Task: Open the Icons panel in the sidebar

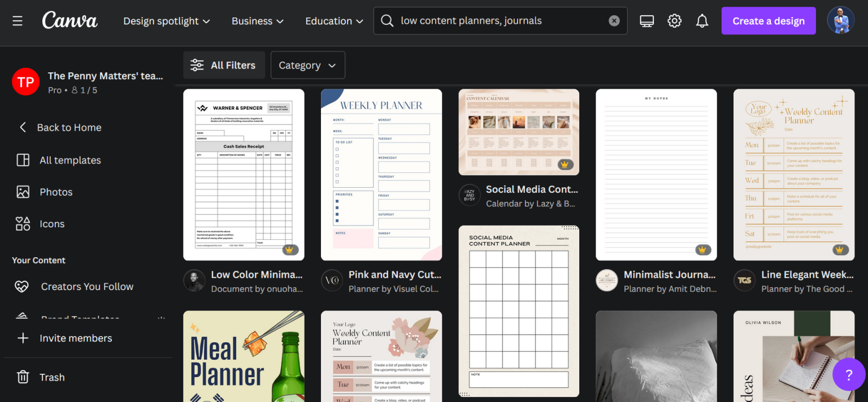Action: [x=51, y=224]
